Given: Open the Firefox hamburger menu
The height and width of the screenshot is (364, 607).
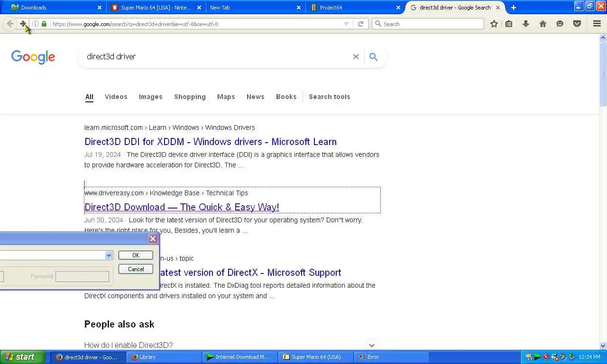Looking at the screenshot, I should pos(597,24).
